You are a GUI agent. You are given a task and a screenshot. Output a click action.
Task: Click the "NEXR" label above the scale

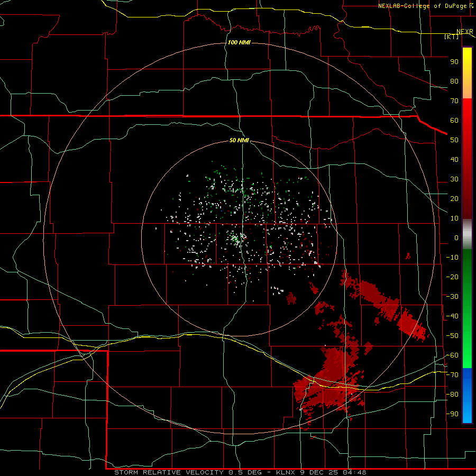click(x=465, y=32)
